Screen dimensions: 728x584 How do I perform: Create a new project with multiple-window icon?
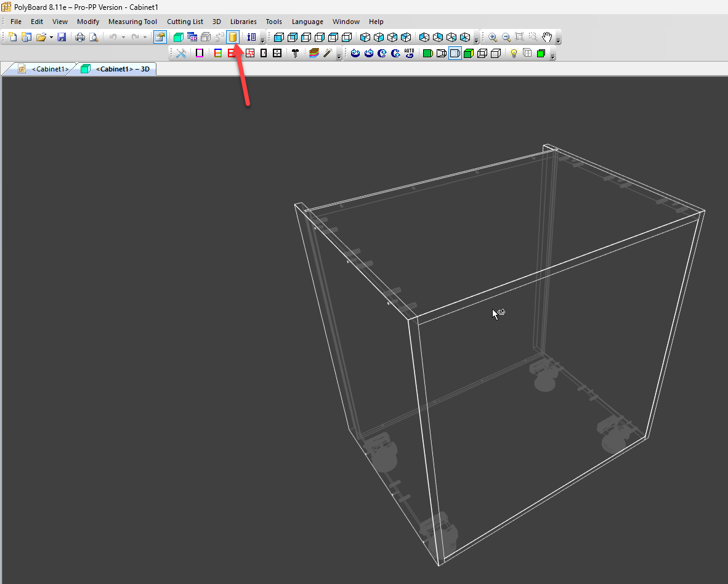[x=26, y=37]
